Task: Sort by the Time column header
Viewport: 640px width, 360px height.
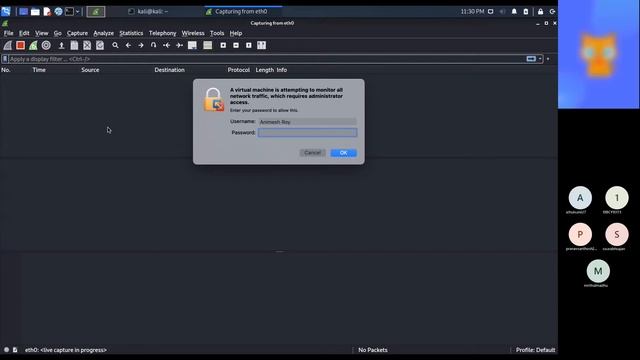Action: (39, 70)
